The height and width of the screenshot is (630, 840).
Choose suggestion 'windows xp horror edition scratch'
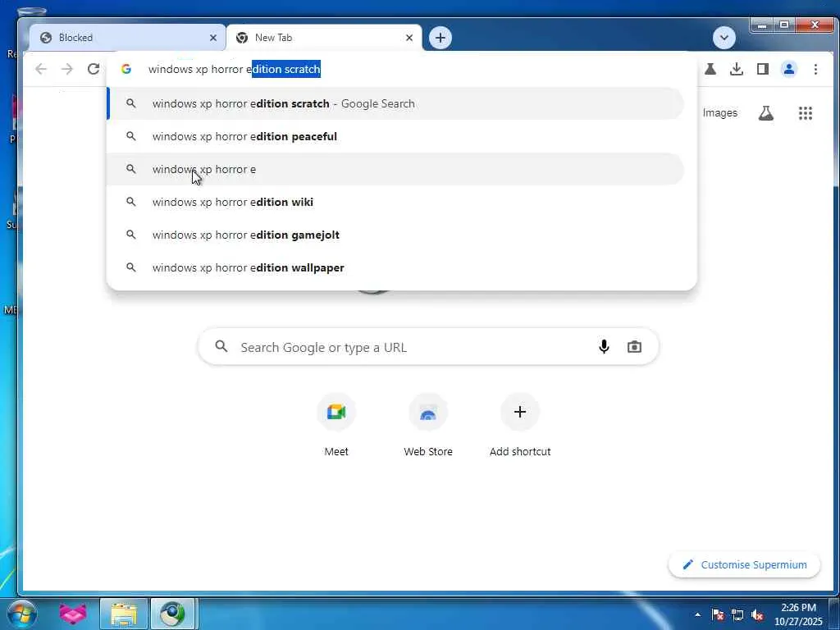(x=395, y=104)
